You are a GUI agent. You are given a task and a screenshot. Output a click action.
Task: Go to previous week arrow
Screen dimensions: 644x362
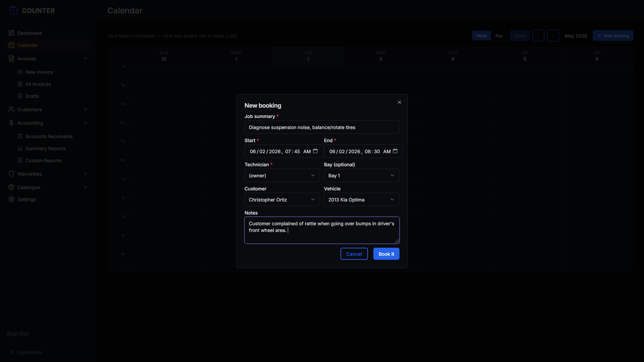click(x=538, y=36)
